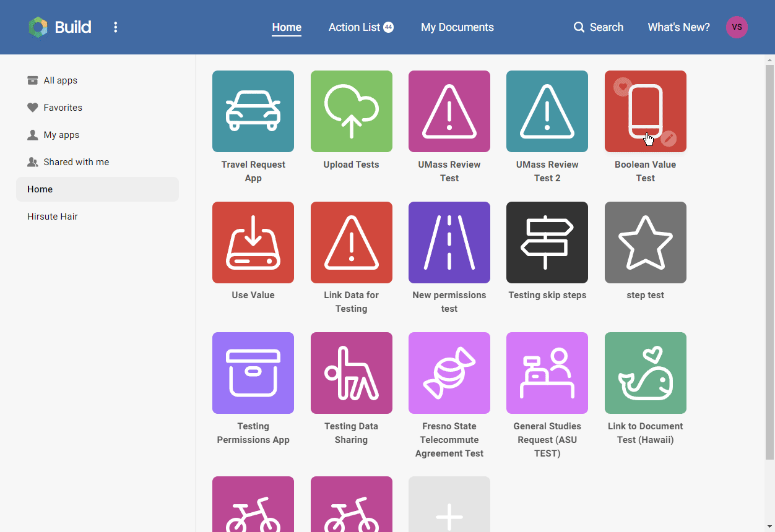Open the What's New? link

tap(678, 27)
